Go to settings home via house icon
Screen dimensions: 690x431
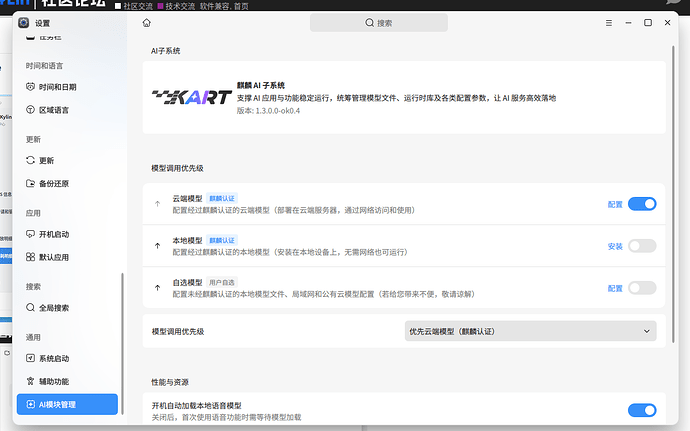point(147,23)
